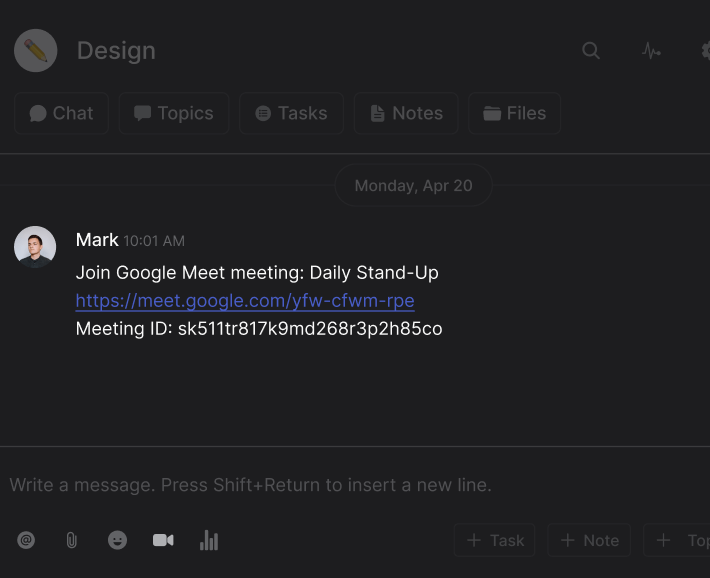
Task: Open settings gear at the header edge
Action: tap(705, 50)
